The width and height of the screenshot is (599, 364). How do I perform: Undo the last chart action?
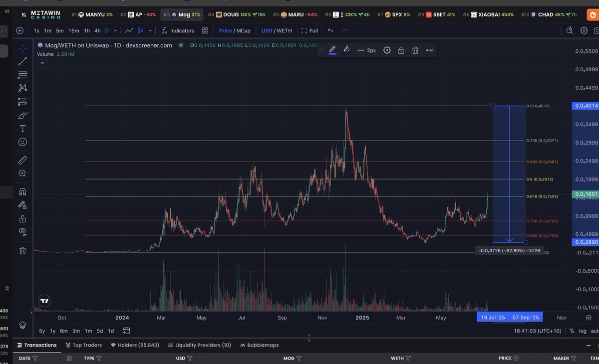[x=330, y=30]
